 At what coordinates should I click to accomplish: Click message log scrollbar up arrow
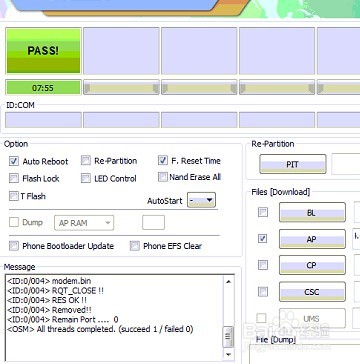point(228,282)
